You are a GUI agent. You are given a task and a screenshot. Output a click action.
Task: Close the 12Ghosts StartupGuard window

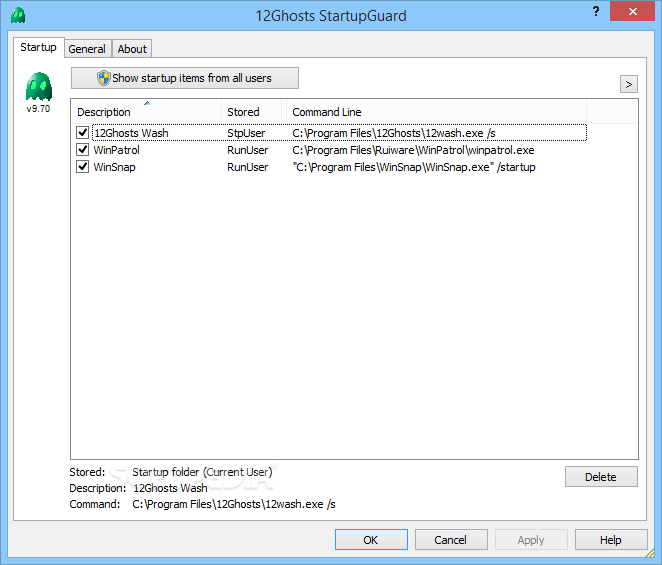(x=632, y=11)
